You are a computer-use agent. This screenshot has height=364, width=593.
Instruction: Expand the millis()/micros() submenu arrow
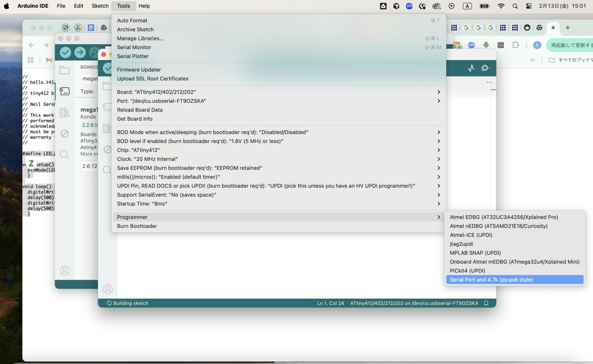tap(439, 177)
